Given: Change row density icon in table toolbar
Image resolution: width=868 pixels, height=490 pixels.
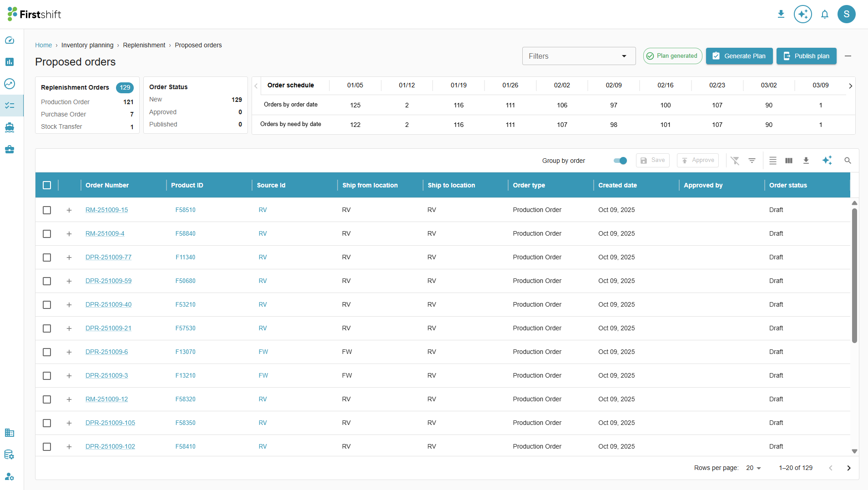Looking at the screenshot, I should 773,161.
